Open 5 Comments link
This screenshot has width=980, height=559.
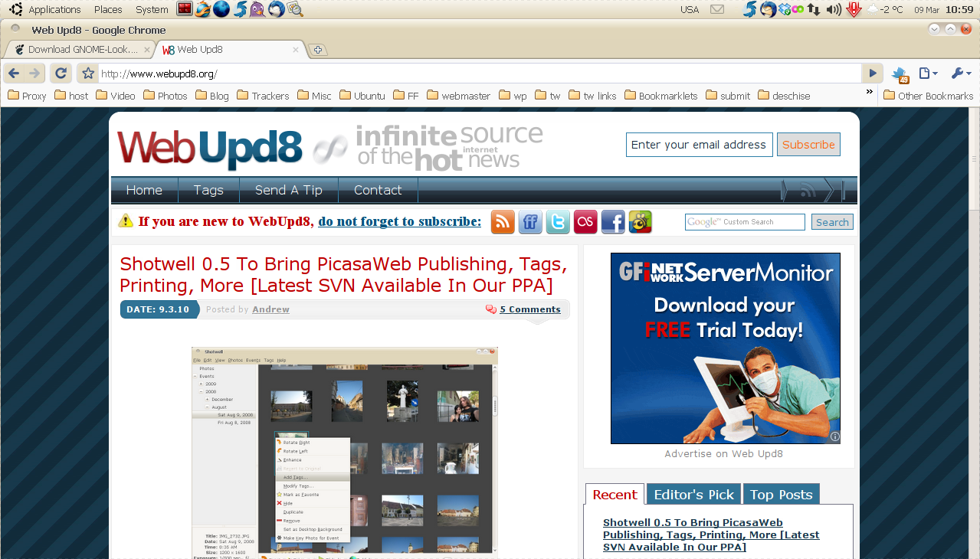pos(530,309)
